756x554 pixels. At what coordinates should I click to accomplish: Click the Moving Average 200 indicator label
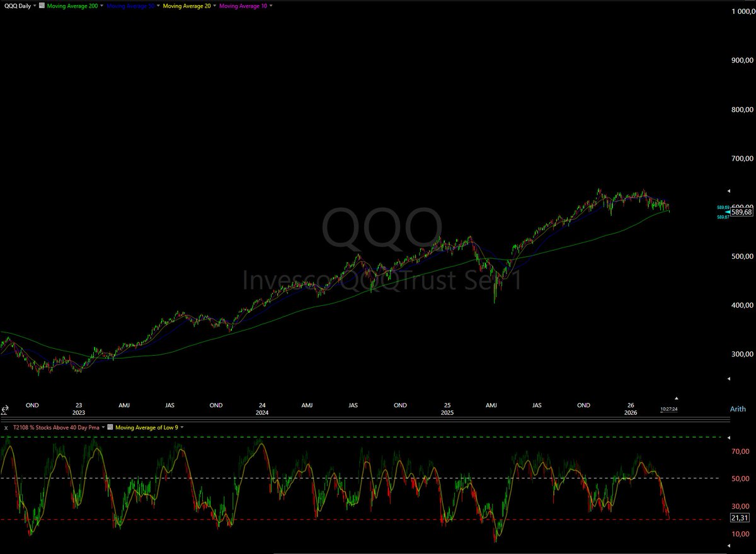(x=72, y=5)
